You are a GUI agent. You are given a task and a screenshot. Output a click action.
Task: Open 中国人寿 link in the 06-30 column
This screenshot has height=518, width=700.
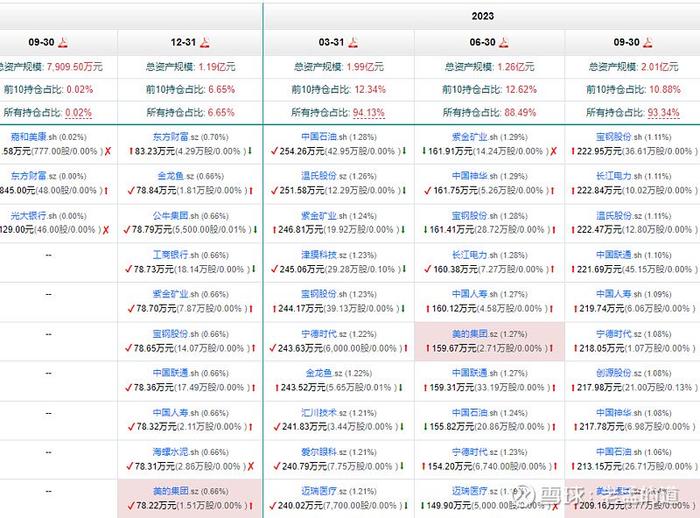470,294
